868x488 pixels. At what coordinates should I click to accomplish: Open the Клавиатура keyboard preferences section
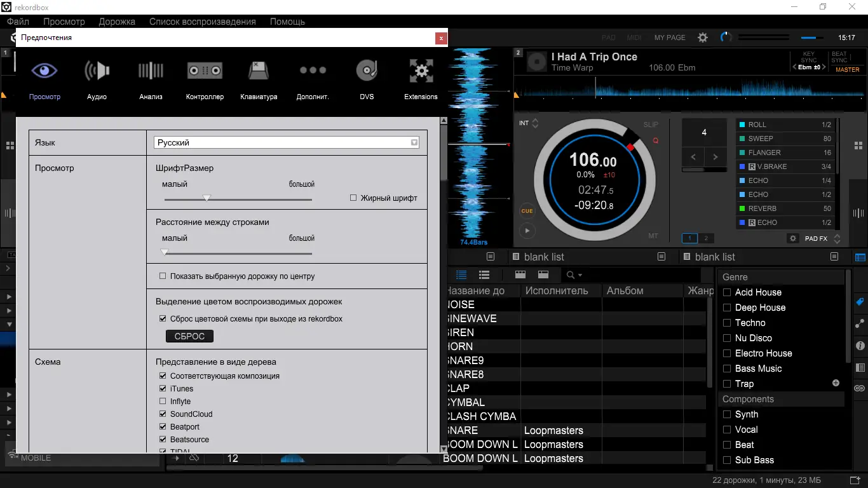[x=259, y=79]
